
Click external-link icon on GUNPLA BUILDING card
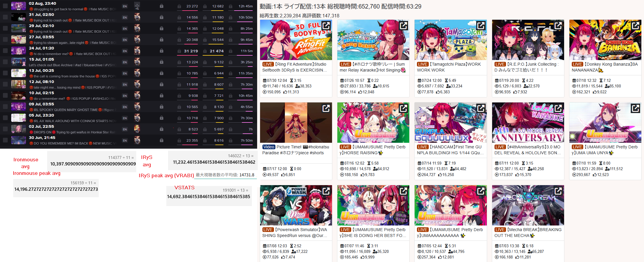pyautogui.click(x=481, y=109)
